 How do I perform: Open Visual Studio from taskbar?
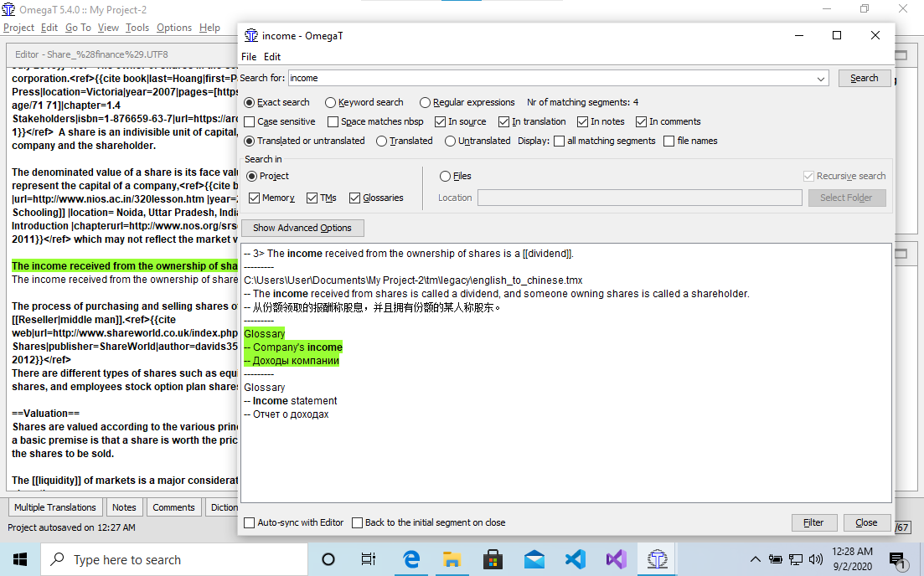point(616,559)
